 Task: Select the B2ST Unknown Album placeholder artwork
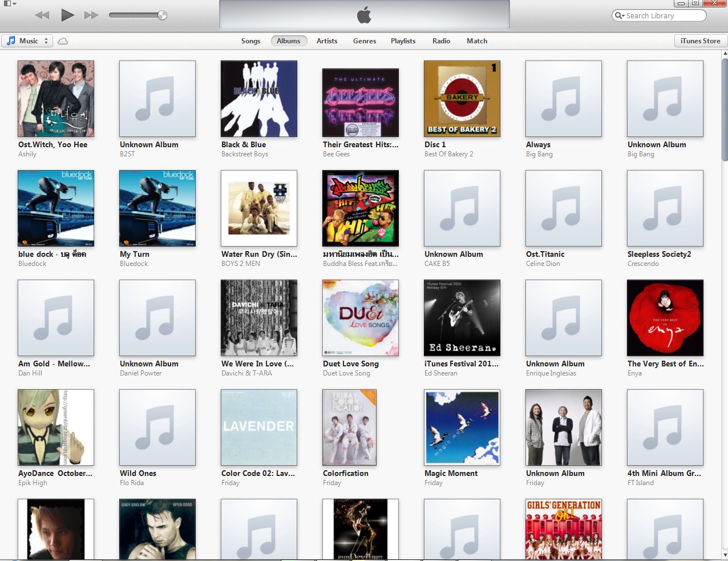(x=157, y=99)
